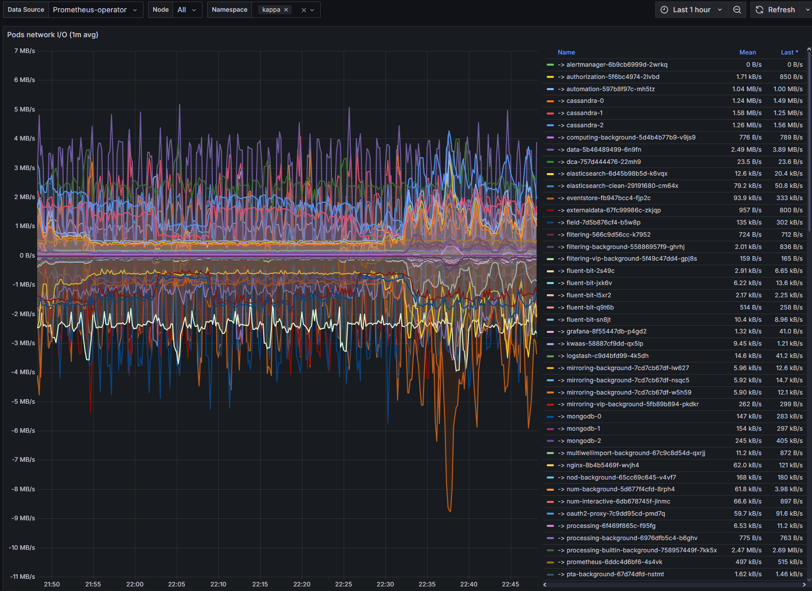
Task: Click the alertmanager series color swatch
Action: tap(550, 65)
